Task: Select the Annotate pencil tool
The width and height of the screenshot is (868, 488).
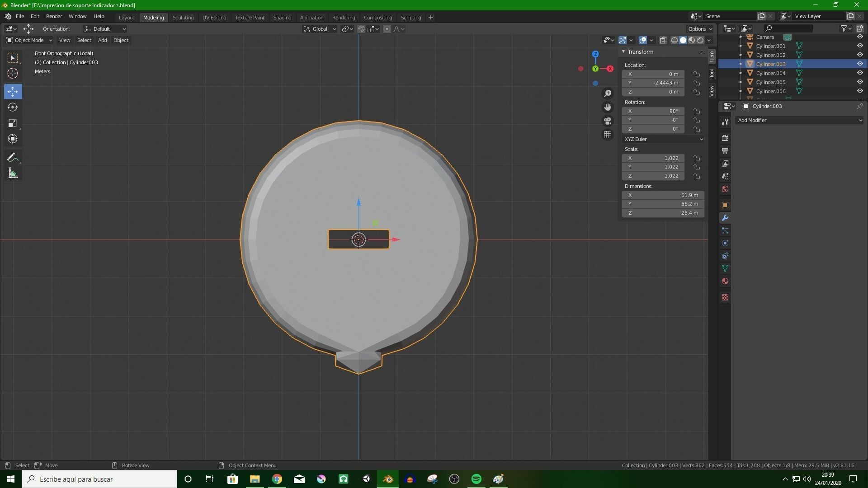Action: [13, 157]
